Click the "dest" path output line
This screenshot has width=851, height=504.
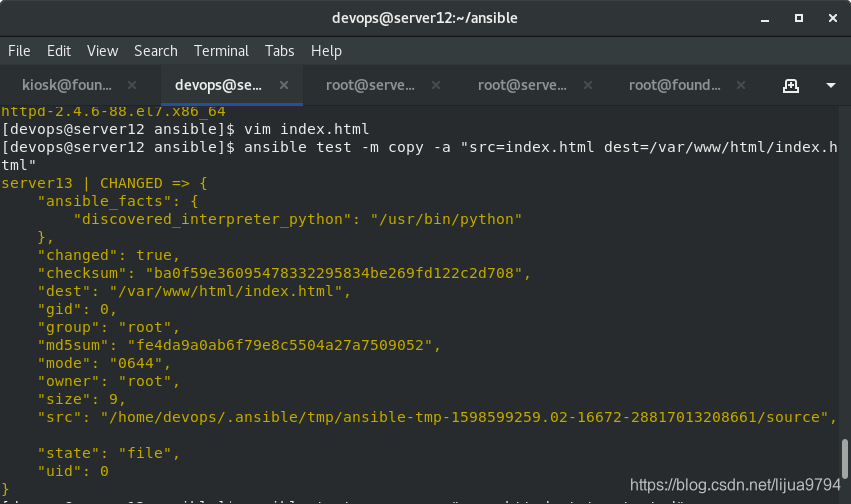pos(194,291)
